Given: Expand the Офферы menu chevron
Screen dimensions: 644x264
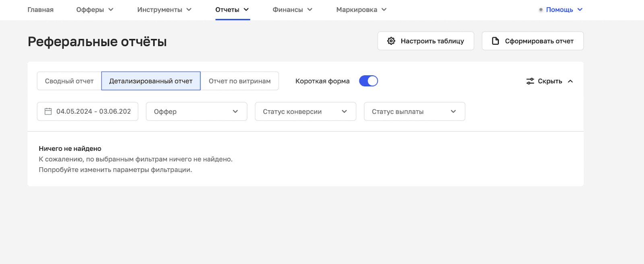Looking at the screenshot, I should 111,10.
